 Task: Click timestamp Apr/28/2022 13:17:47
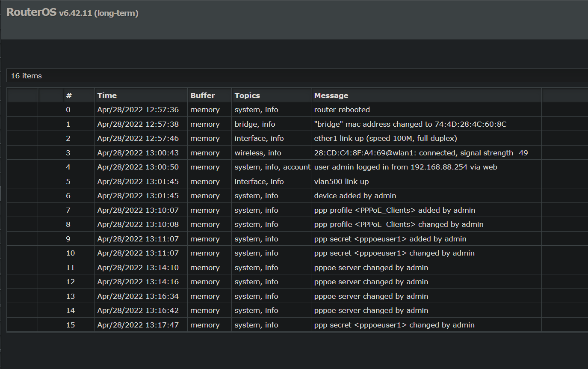pyautogui.click(x=138, y=325)
